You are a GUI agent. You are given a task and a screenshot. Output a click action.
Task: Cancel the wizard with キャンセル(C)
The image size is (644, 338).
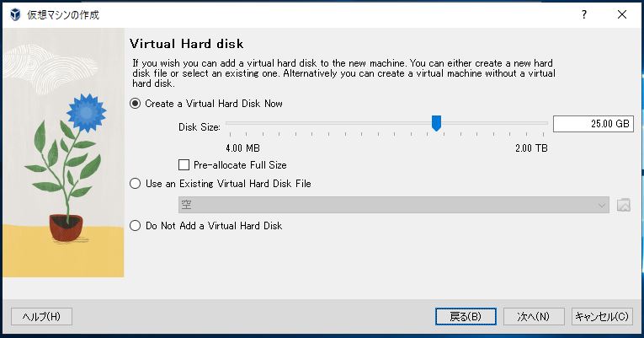tap(601, 317)
